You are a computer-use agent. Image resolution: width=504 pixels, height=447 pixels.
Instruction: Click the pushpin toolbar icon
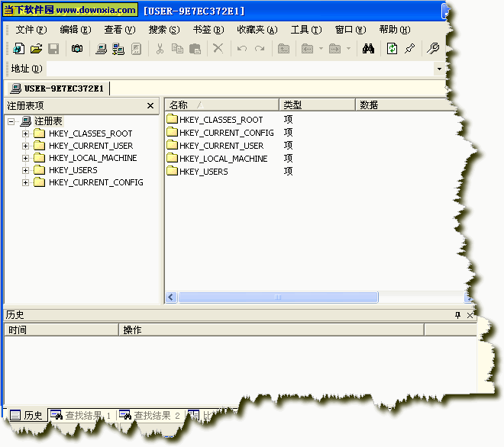point(410,49)
